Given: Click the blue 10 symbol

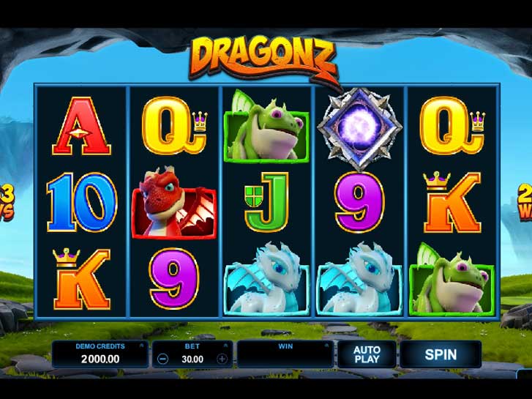Looking at the screenshot, I should point(82,202).
